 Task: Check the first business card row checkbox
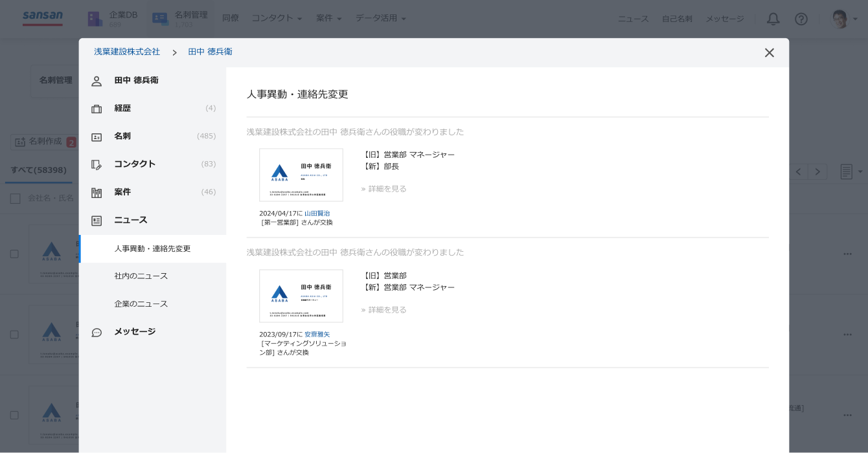pyautogui.click(x=14, y=254)
